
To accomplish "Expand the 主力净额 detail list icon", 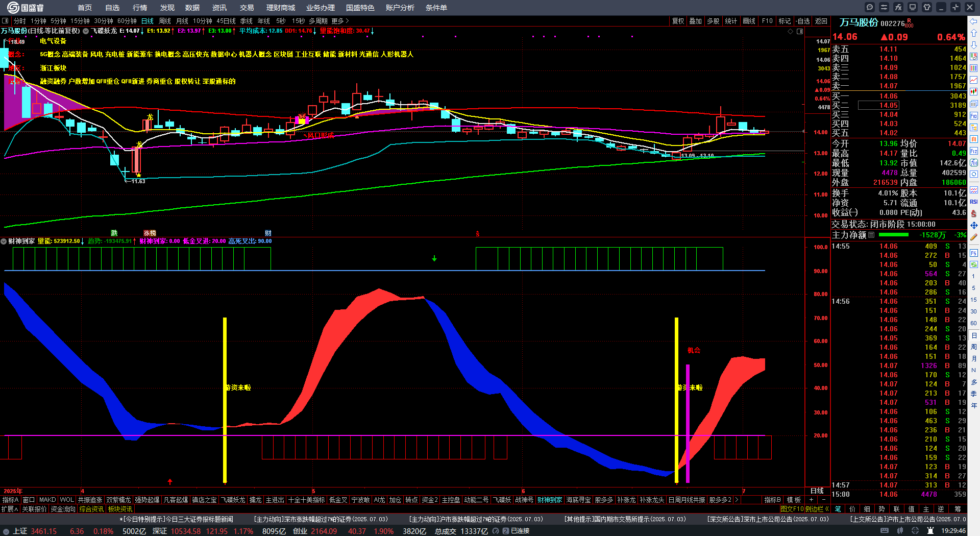I will 872,235.
